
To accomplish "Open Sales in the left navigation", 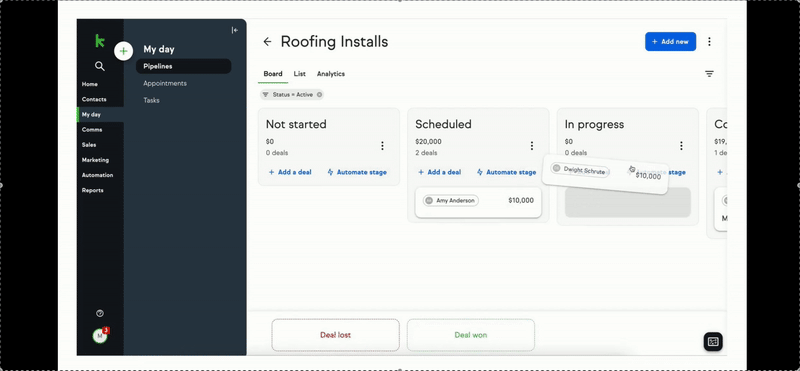I will 89,145.
